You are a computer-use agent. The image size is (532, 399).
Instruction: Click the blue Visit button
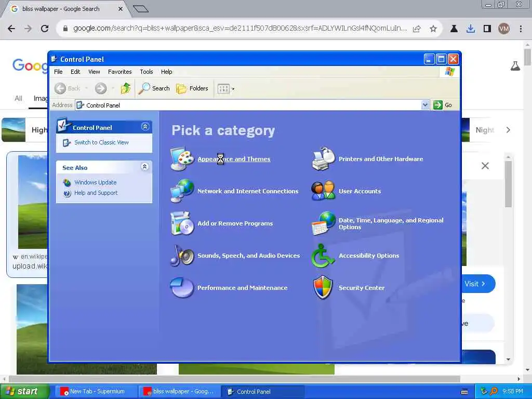click(x=478, y=284)
